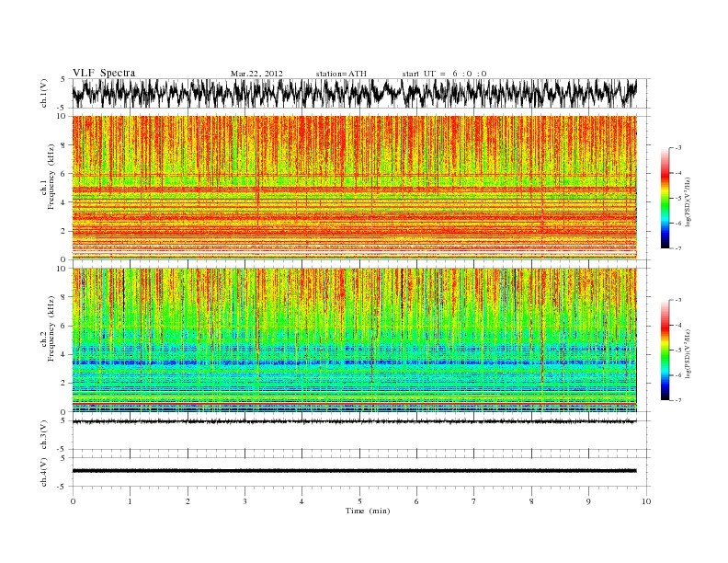Click inside the ch.1 spectrogram panel

(x=355, y=188)
